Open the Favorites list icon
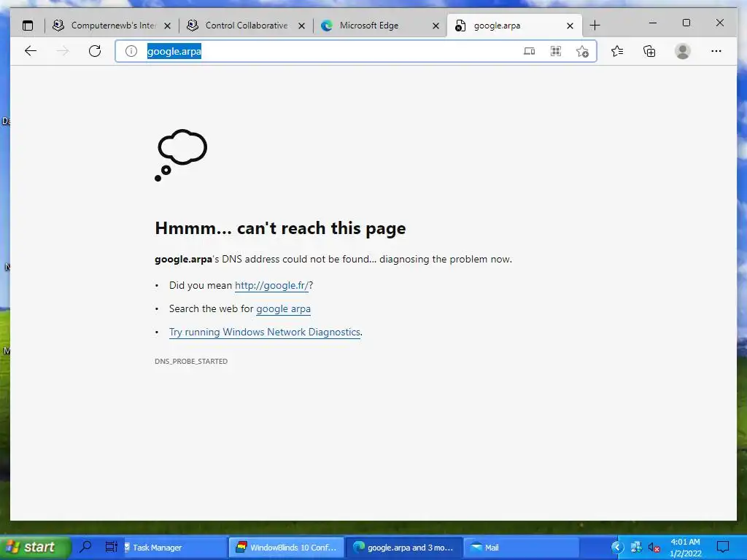747x560 pixels. (617, 51)
